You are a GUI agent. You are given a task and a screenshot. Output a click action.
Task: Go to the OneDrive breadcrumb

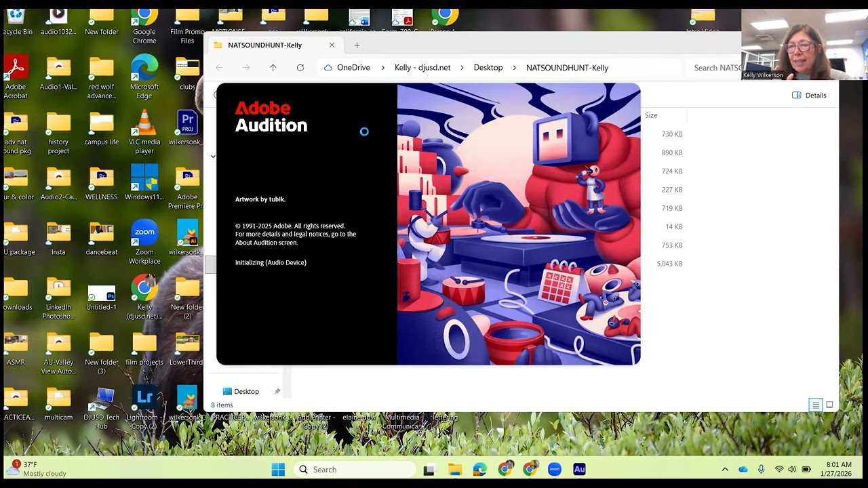tap(353, 68)
